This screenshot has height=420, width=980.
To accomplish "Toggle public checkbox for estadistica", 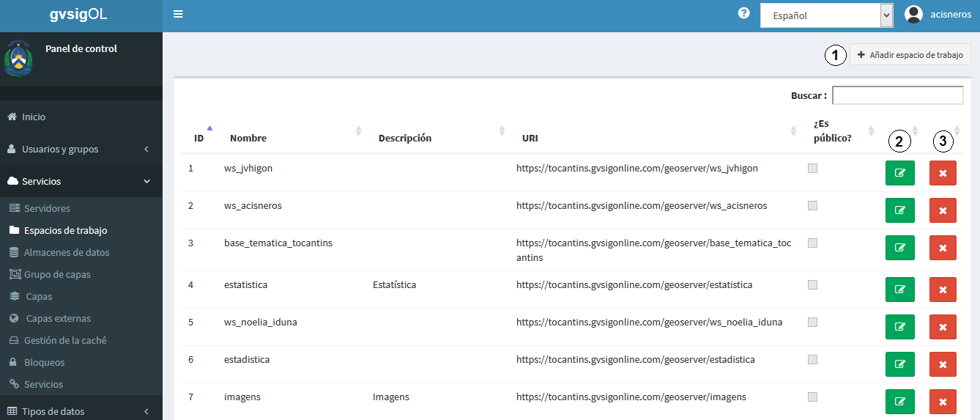I will click(x=812, y=359).
